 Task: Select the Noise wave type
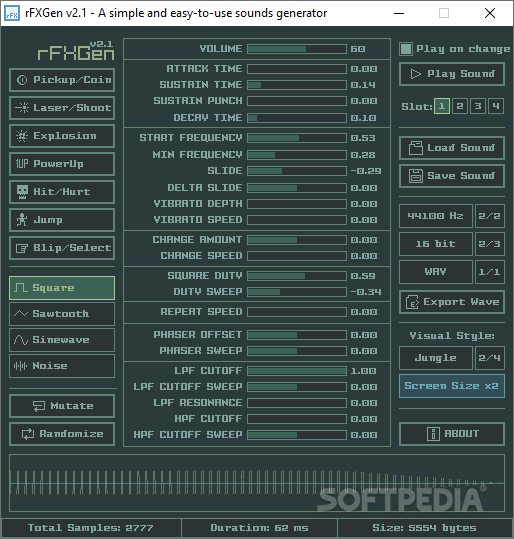(62, 366)
